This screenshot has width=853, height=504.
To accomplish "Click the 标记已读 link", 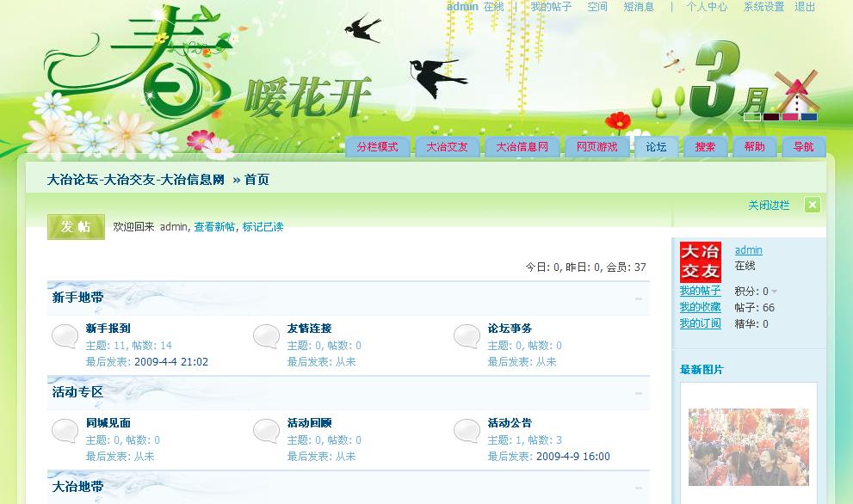I will [x=263, y=227].
